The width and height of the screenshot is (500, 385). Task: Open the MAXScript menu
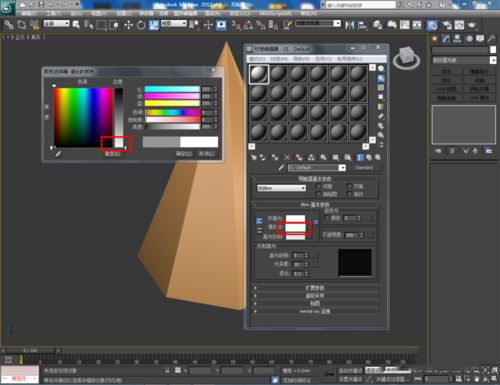click(275, 13)
